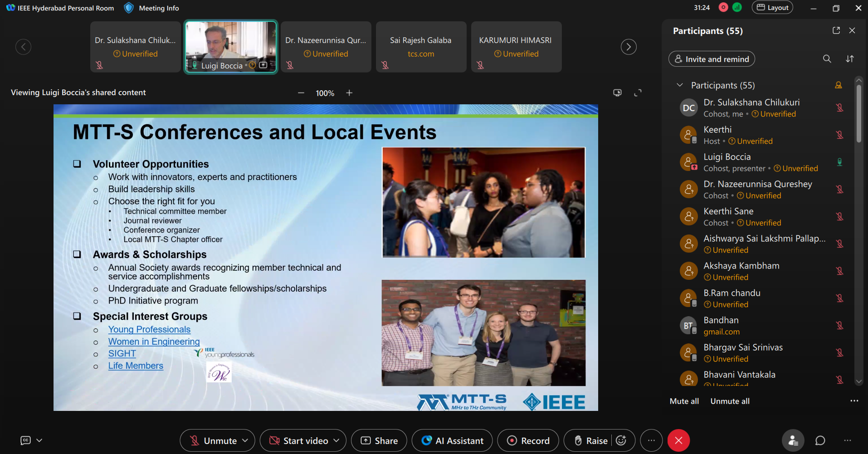Sort the participants list
The height and width of the screenshot is (454, 868).
coord(849,59)
